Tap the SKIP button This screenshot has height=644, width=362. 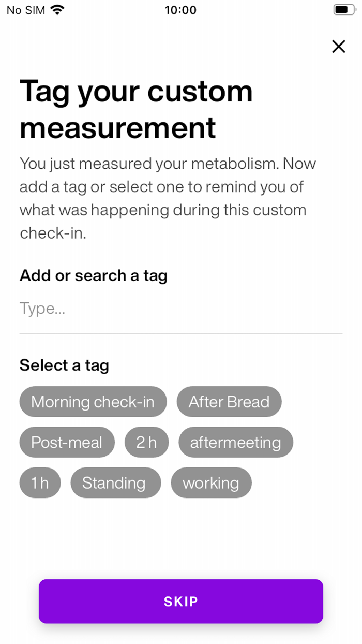pos(180,602)
